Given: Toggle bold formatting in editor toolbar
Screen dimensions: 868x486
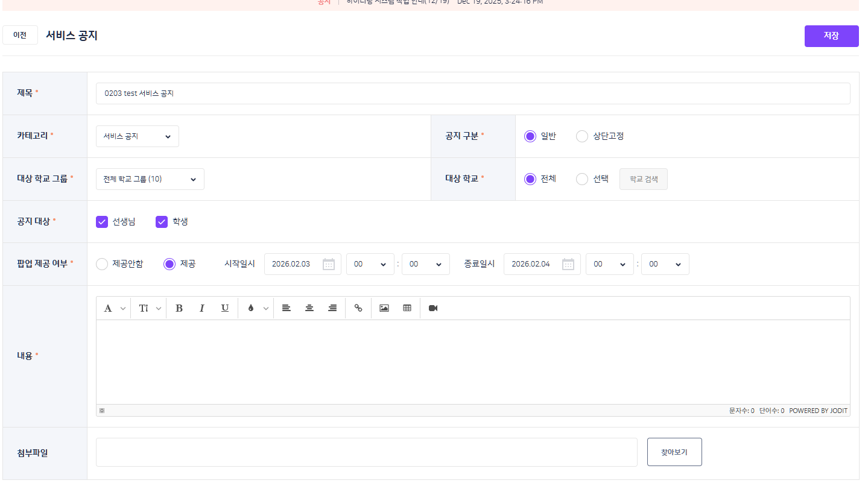Looking at the screenshot, I should [179, 308].
